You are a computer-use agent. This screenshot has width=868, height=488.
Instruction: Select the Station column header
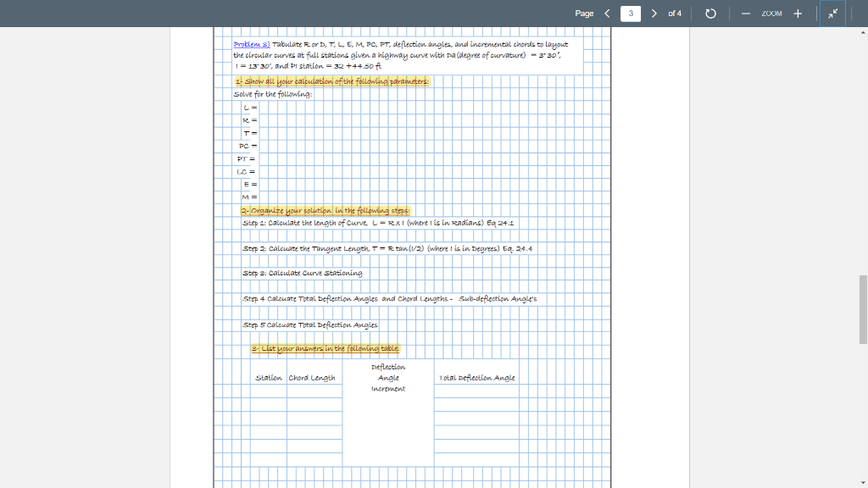pos(269,377)
